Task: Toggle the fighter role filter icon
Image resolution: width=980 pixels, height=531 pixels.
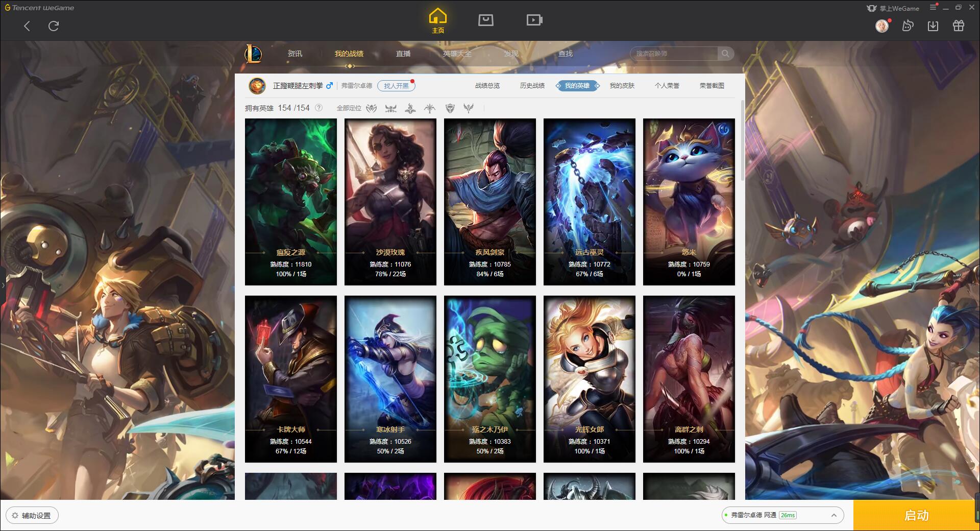Action: tap(372, 108)
